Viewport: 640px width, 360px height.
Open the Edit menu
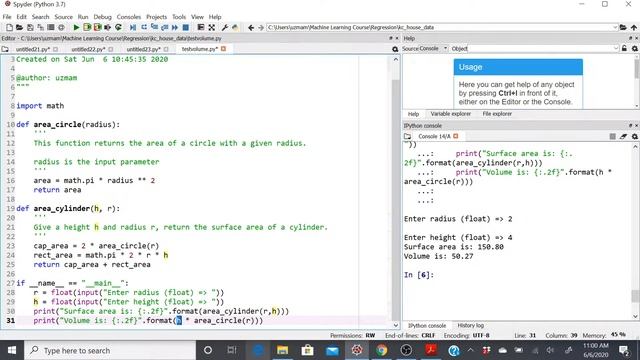pos(22,17)
